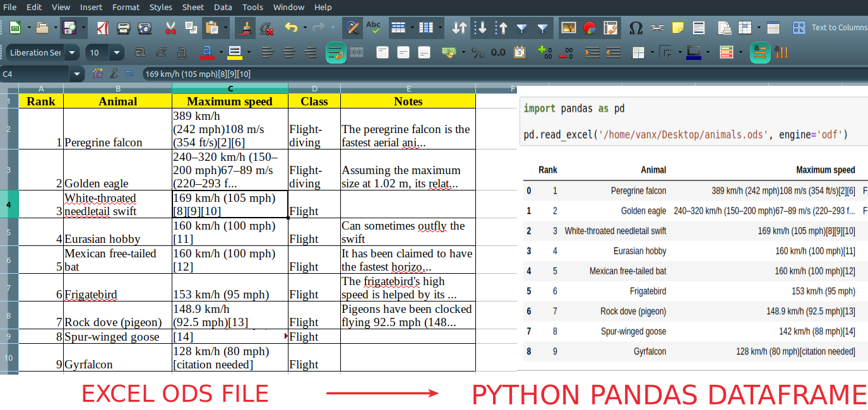Screen dimensions: 868x410
Task: Toggle wrap text for the cell
Action: coord(336,52)
